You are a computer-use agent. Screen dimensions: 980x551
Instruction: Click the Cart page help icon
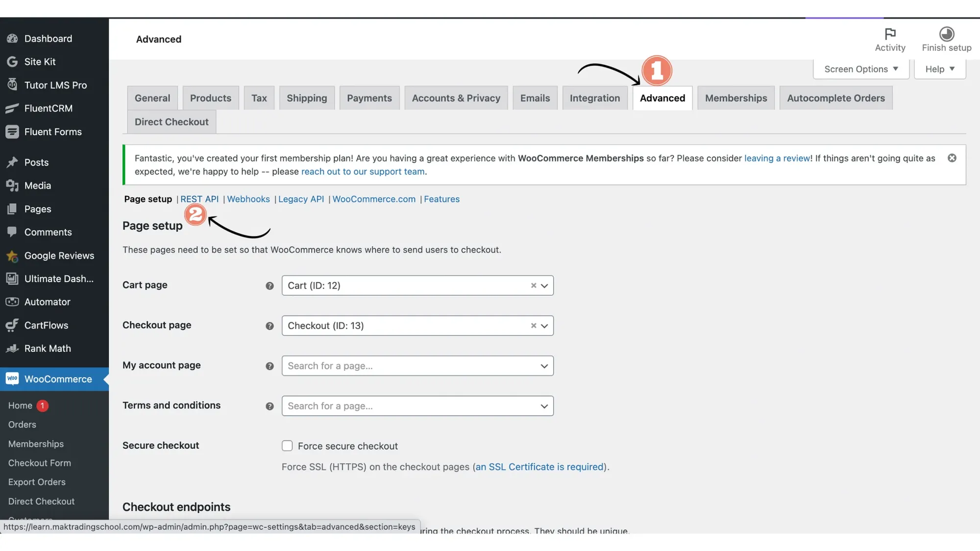coord(269,286)
